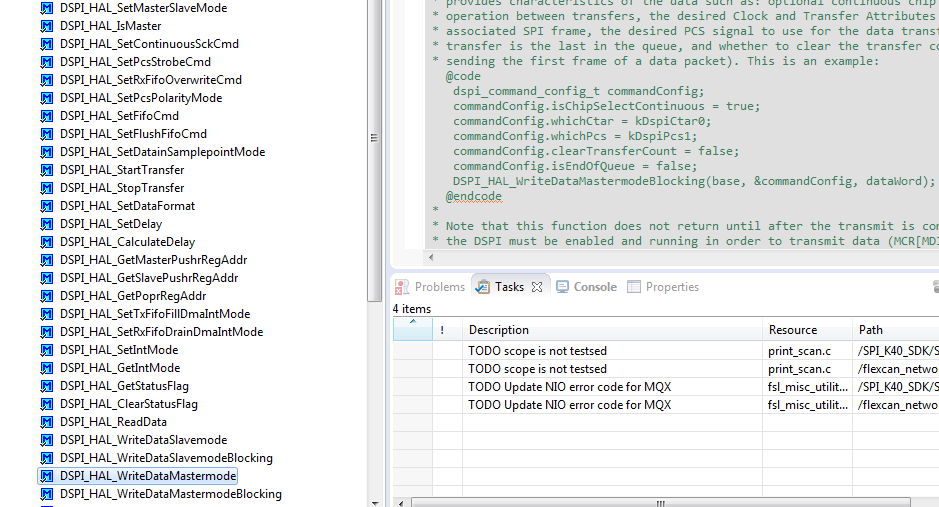Click '4 items' count label

(x=411, y=309)
